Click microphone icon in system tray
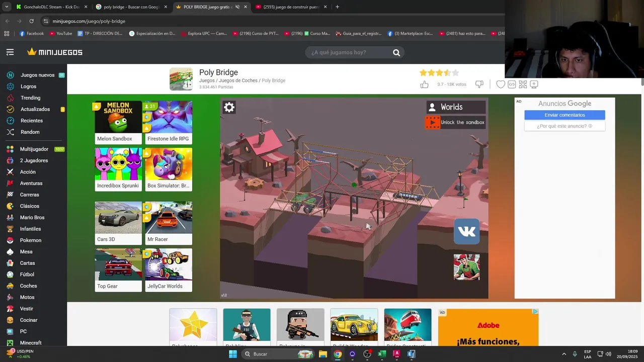Image resolution: width=644 pixels, height=362 pixels. [x=575, y=354]
